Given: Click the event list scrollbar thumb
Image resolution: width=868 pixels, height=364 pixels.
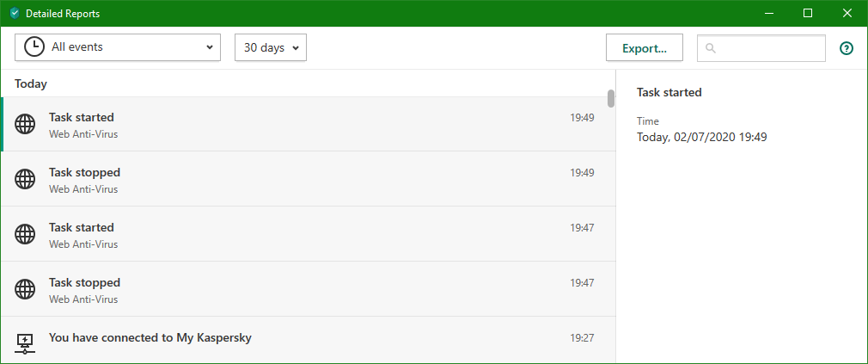Looking at the screenshot, I should pos(611,98).
